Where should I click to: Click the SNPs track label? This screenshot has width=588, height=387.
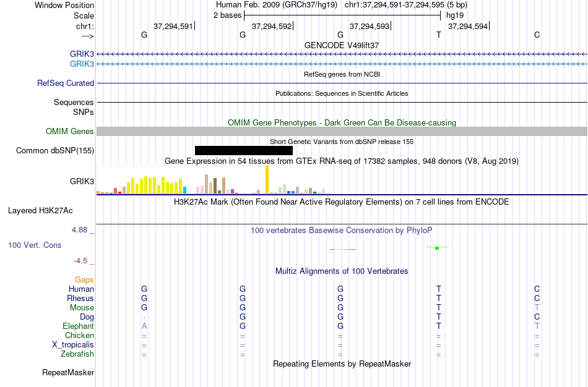pyautogui.click(x=84, y=112)
